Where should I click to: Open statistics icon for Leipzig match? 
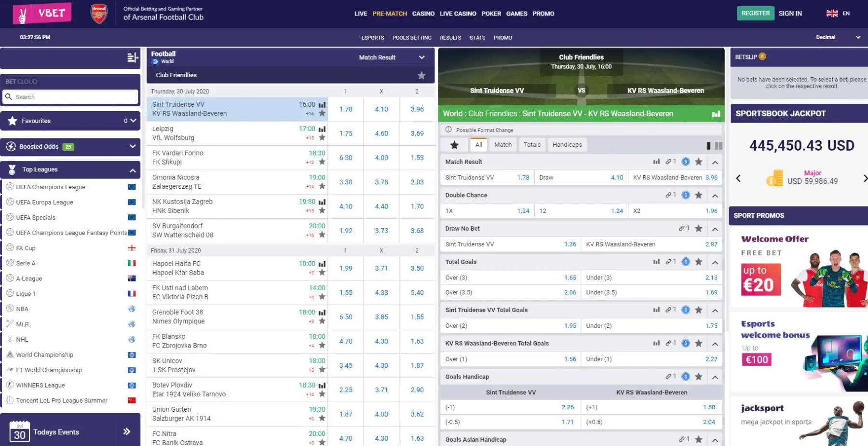[x=322, y=129]
